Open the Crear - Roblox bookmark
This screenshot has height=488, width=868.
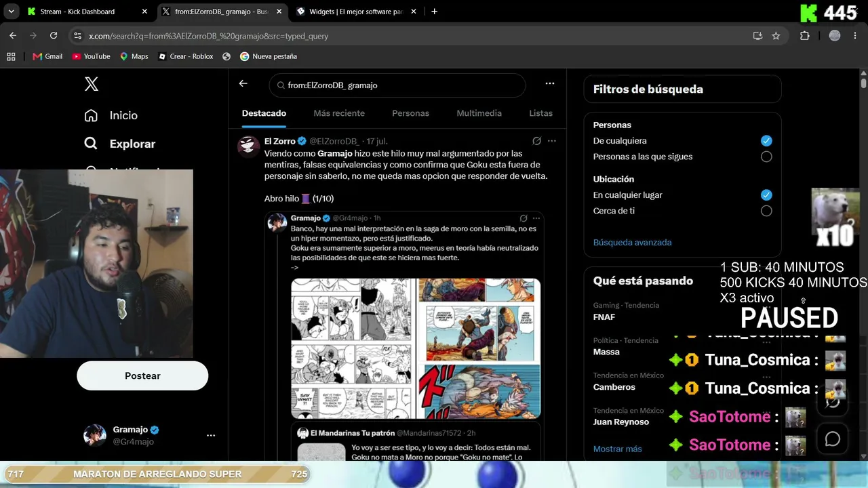coord(186,56)
